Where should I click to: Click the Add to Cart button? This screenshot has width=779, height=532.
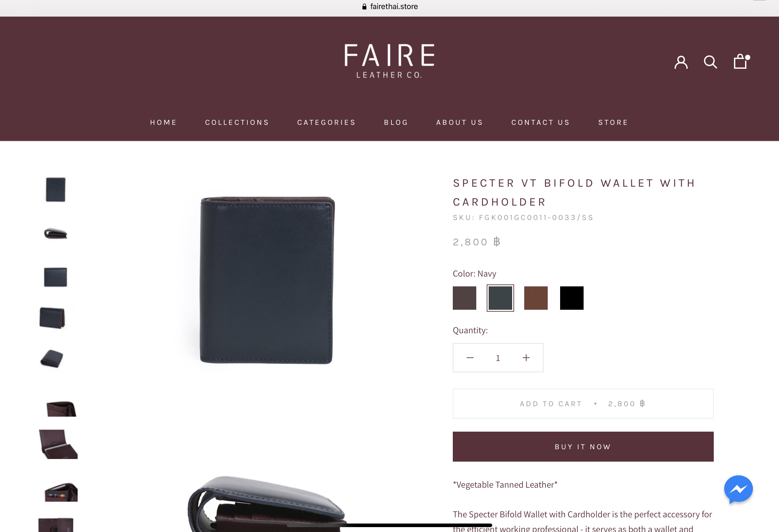tap(583, 404)
